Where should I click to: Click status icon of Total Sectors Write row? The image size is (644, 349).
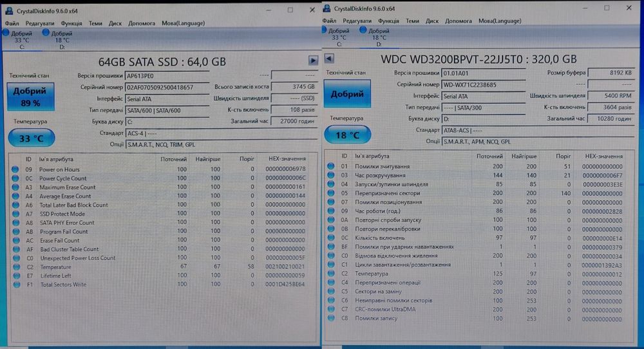click(17, 285)
